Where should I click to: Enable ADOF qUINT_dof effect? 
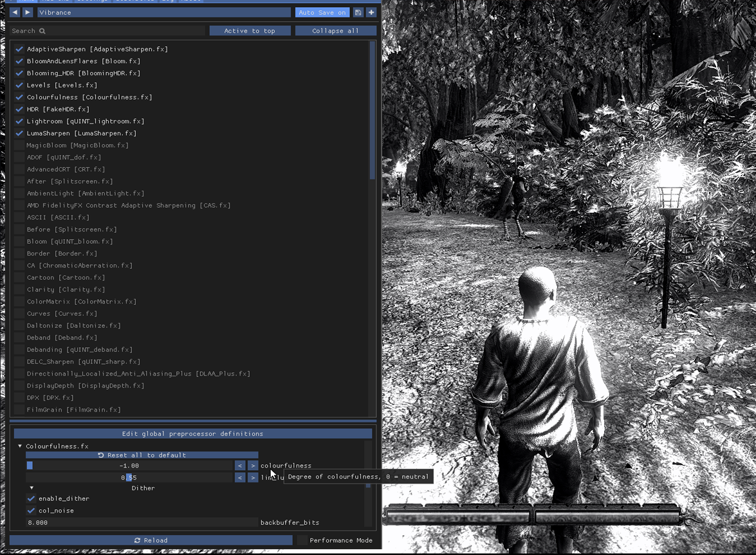(x=19, y=157)
